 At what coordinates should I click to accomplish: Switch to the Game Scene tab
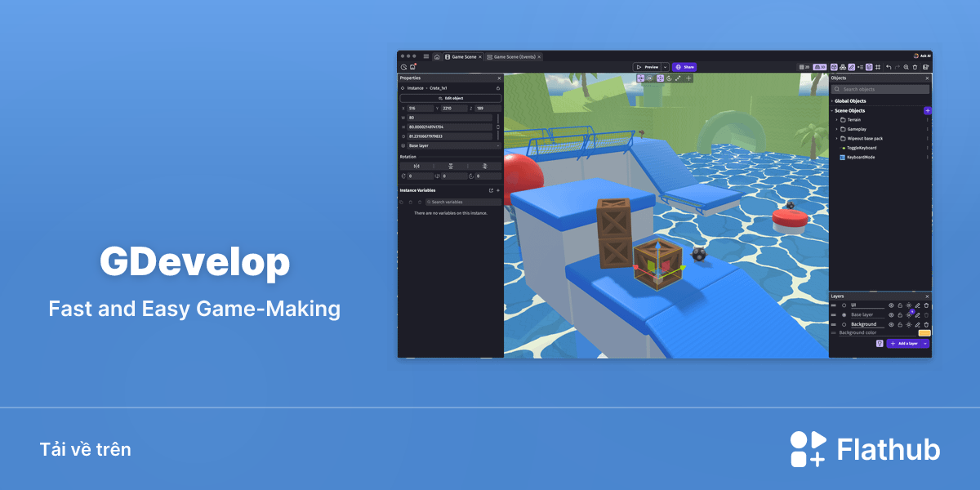[x=464, y=57]
